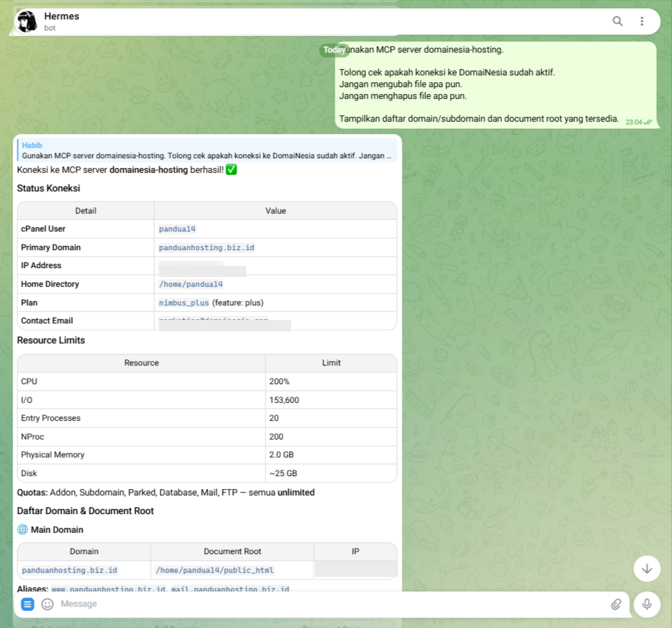Go to the quoted Habib reply message

(x=207, y=151)
